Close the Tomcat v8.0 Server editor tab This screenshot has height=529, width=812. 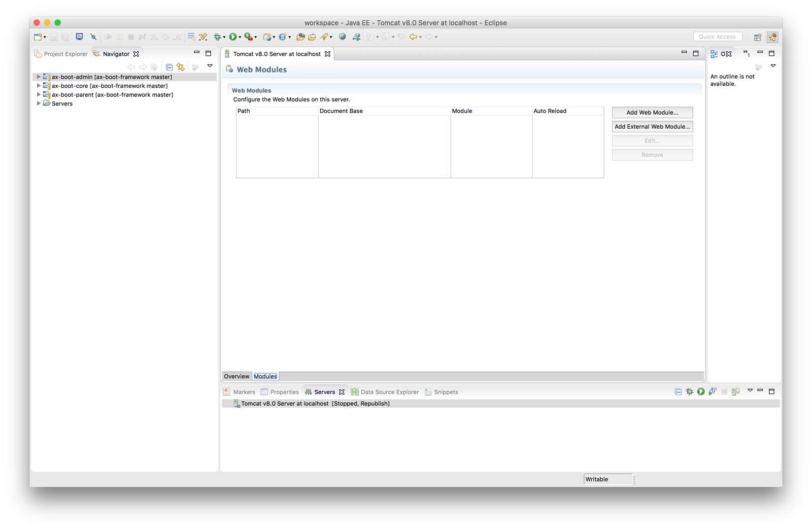(x=328, y=54)
